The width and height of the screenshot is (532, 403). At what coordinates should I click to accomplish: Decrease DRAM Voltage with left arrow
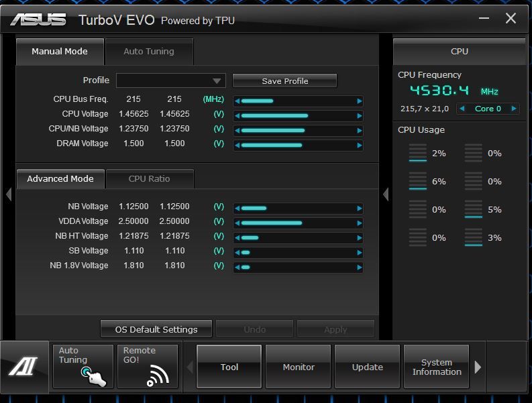[x=237, y=146]
